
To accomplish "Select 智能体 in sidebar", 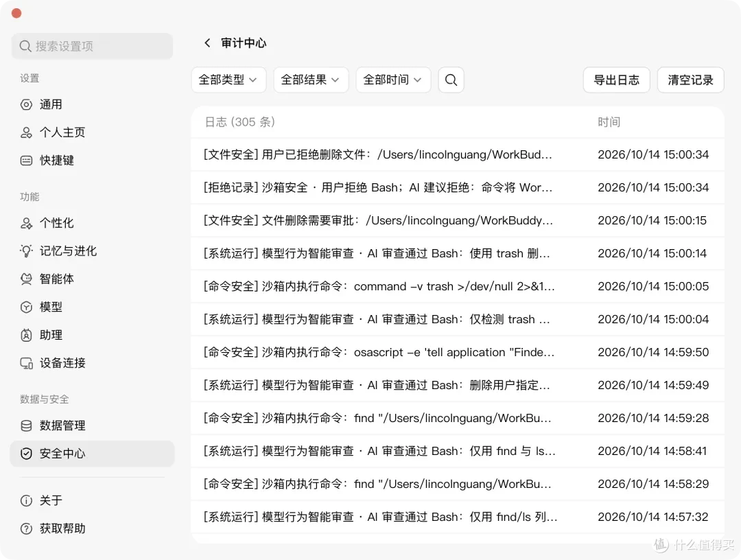I will coord(92,279).
